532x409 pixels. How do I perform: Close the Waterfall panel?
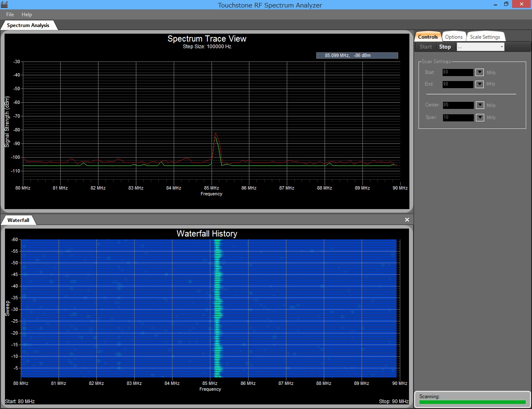point(407,219)
